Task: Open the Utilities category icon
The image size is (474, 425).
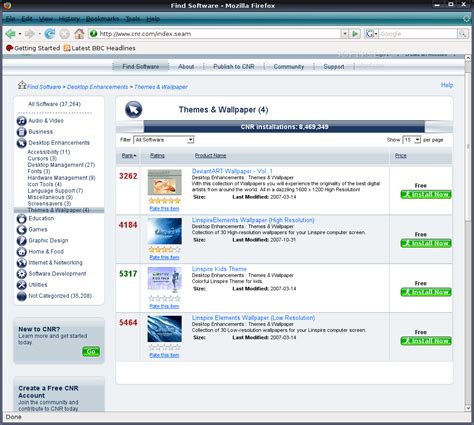Action: point(22,285)
